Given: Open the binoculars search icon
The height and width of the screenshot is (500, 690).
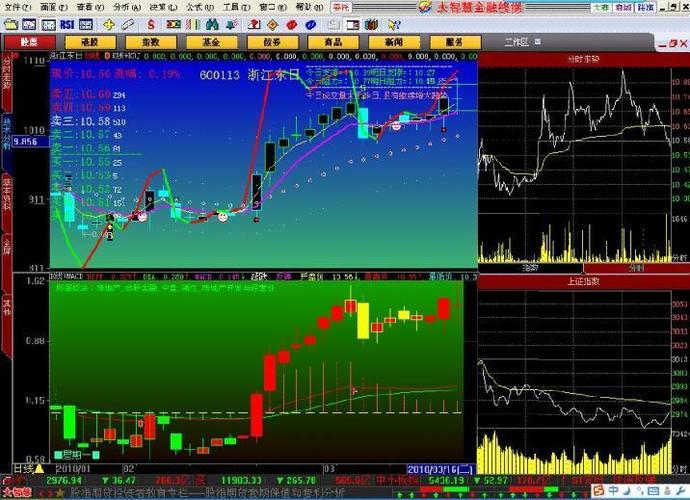Looking at the screenshot, I should tap(213, 25).
